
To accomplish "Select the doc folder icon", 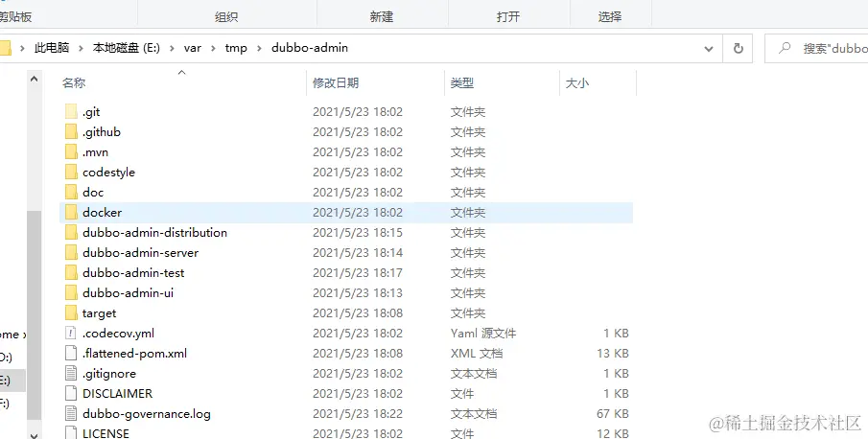I will 71,192.
